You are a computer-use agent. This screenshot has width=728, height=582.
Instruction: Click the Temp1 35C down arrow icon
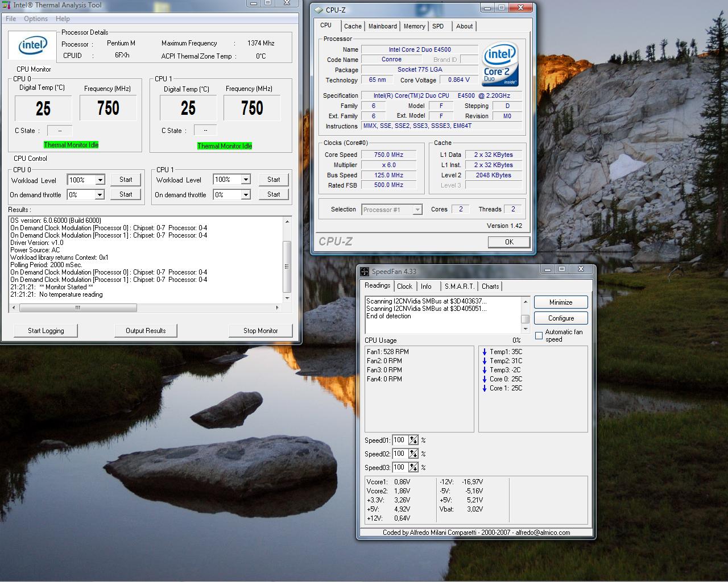[485, 352]
